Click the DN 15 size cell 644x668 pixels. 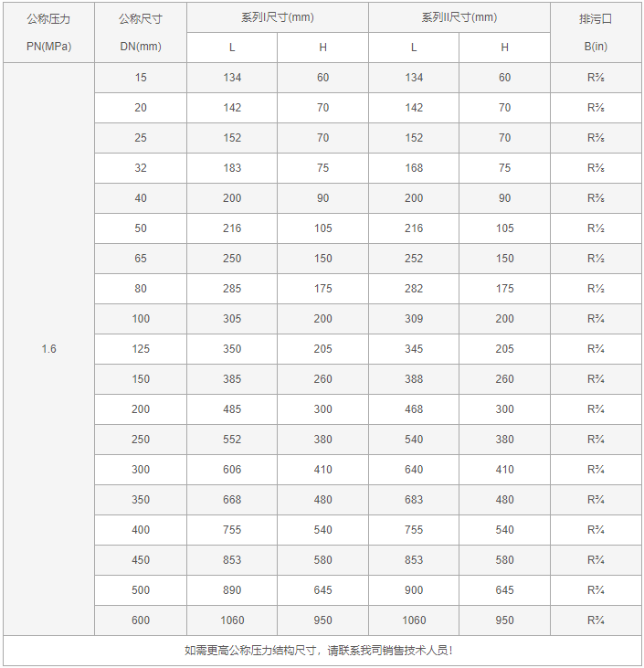pos(140,78)
